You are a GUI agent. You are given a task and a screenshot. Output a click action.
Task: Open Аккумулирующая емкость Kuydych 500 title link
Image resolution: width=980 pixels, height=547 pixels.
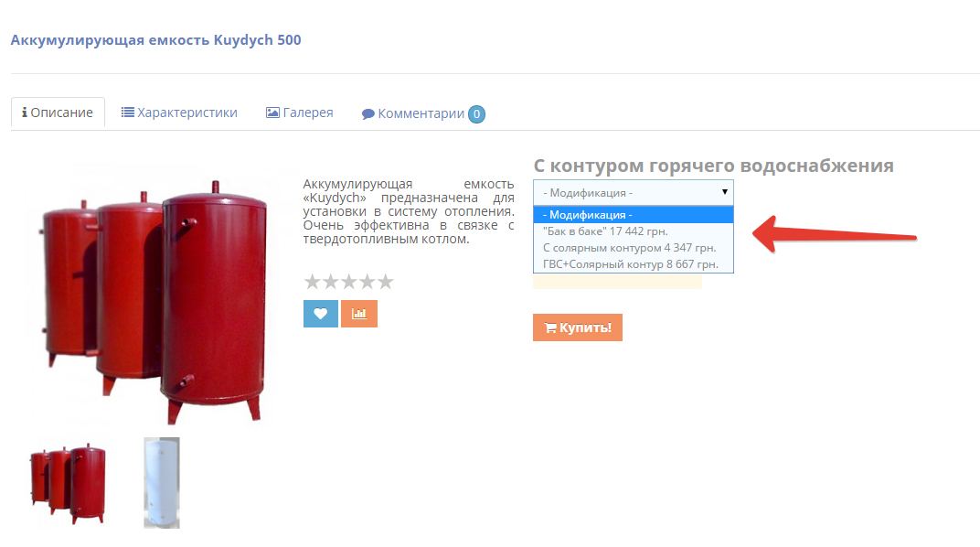(155, 40)
